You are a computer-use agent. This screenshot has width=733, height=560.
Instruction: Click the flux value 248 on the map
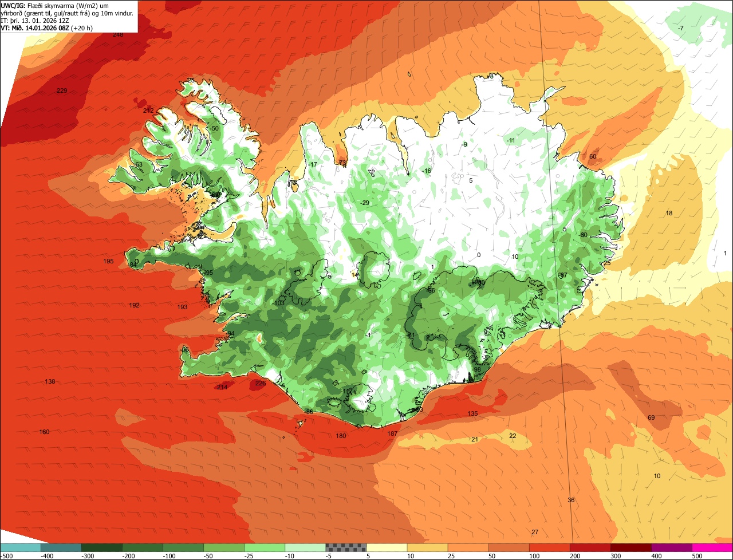pyautogui.click(x=118, y=34)
